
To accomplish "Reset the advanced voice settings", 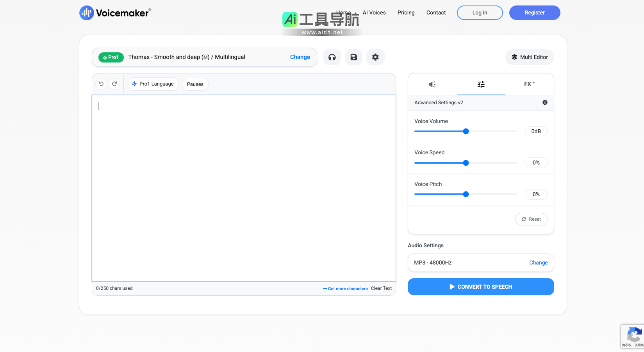I will [531, 219].
